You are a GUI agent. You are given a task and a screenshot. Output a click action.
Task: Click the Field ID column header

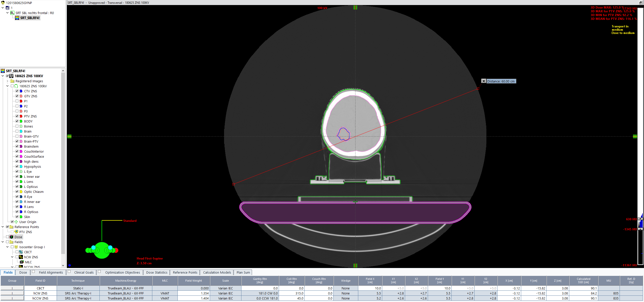40,281
